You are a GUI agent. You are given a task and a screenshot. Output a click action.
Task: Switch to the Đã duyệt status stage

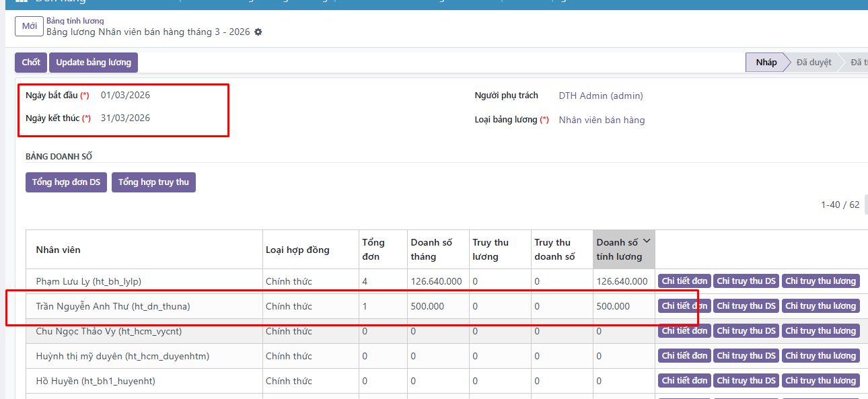coord(813,63)
